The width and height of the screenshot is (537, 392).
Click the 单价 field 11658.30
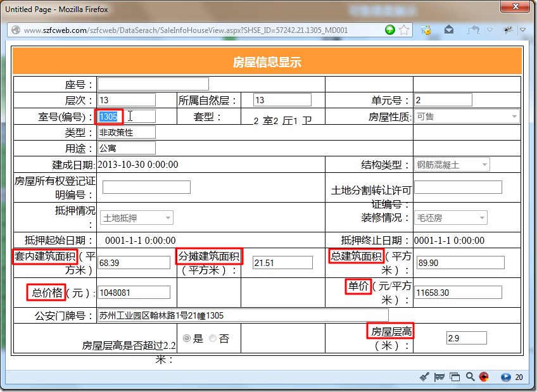click(458, 293)
